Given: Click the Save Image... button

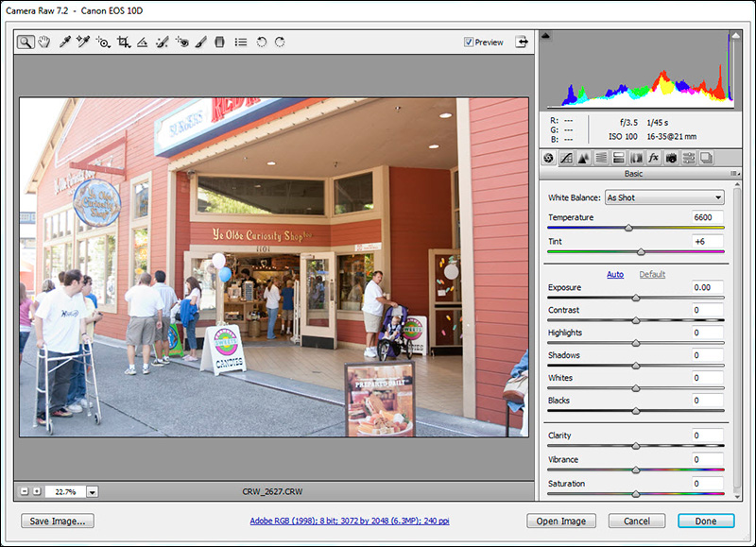Looking at the screenshot, I should [58, 521].
